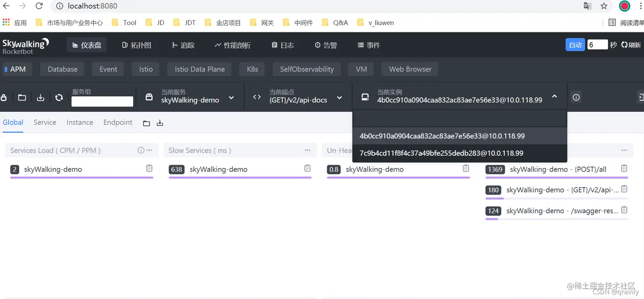Click the folder import icon in the toolbar
The image size is (644, 299).
click(22, 98)
